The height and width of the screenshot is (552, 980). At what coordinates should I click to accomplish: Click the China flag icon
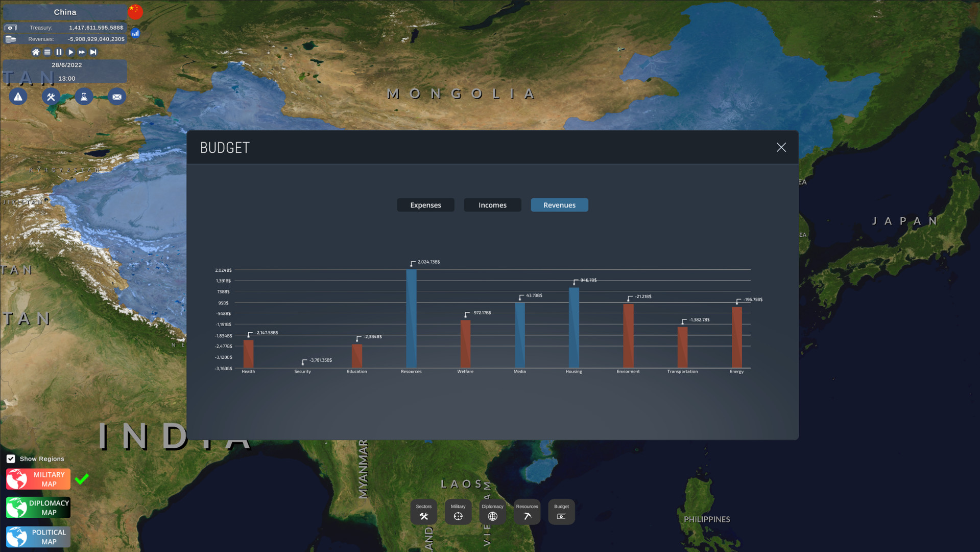[x=135, y=11]
